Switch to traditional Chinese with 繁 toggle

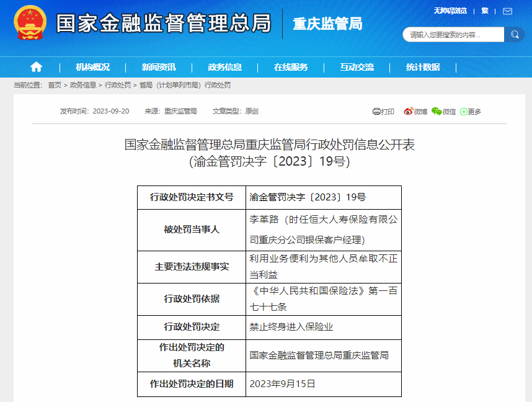485,11
